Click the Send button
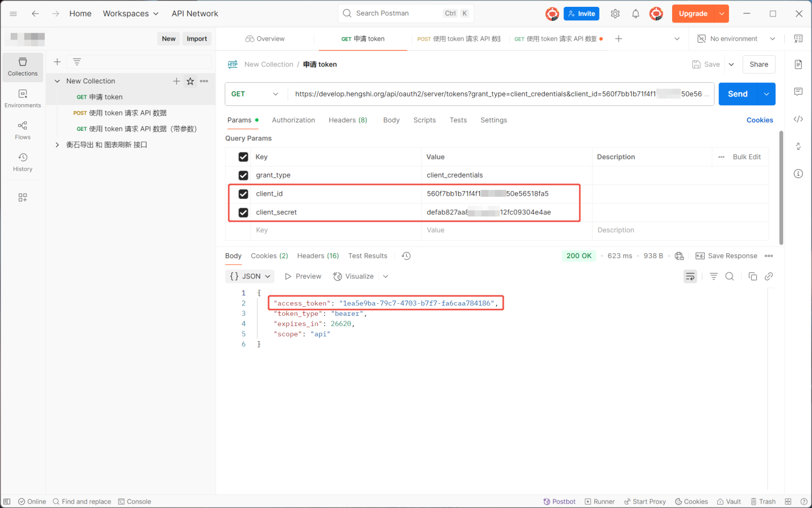 (x=737, y=94)
